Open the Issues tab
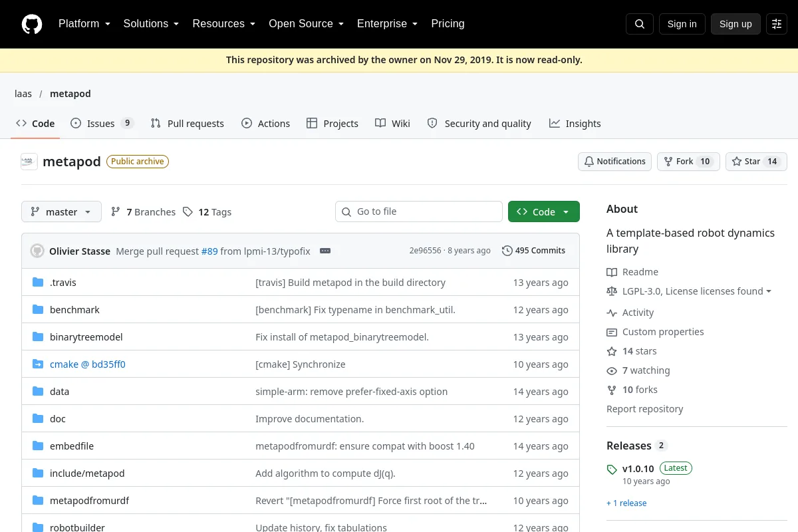This screenshot has height=532, width=798. click(x=102, y=124)
